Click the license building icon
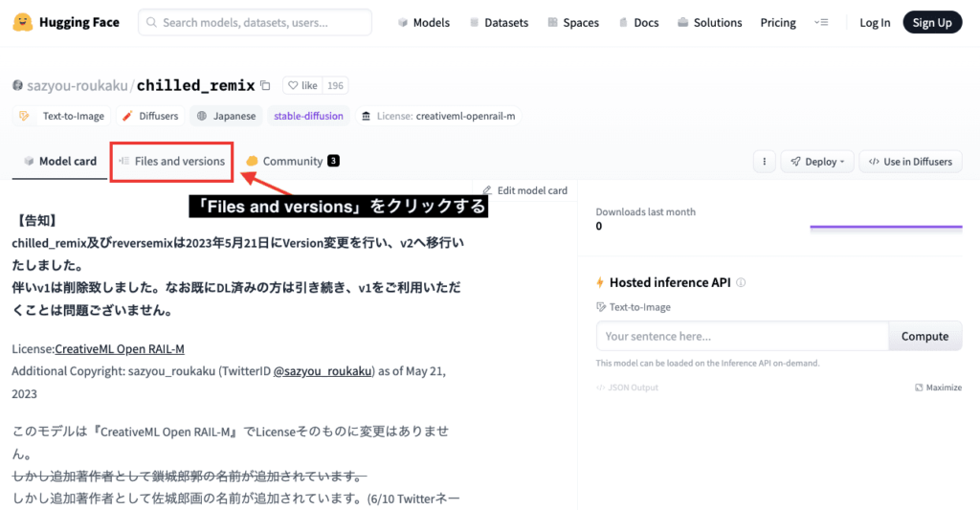980x510 pixels. pos(367,116)
